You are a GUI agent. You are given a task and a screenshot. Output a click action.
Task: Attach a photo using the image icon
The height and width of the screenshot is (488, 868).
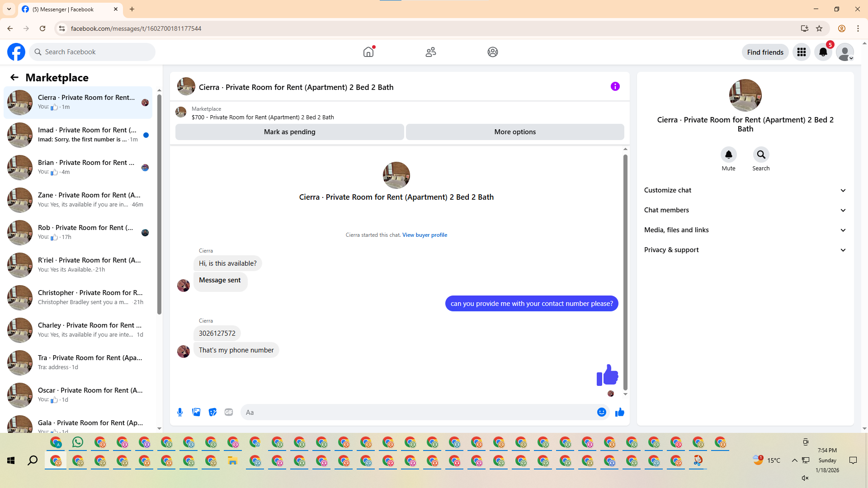196,412
